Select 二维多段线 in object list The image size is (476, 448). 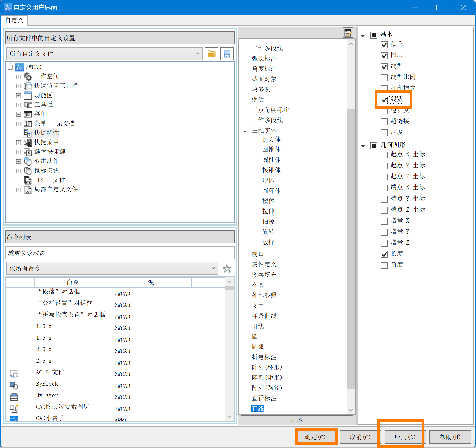point(267,48)
